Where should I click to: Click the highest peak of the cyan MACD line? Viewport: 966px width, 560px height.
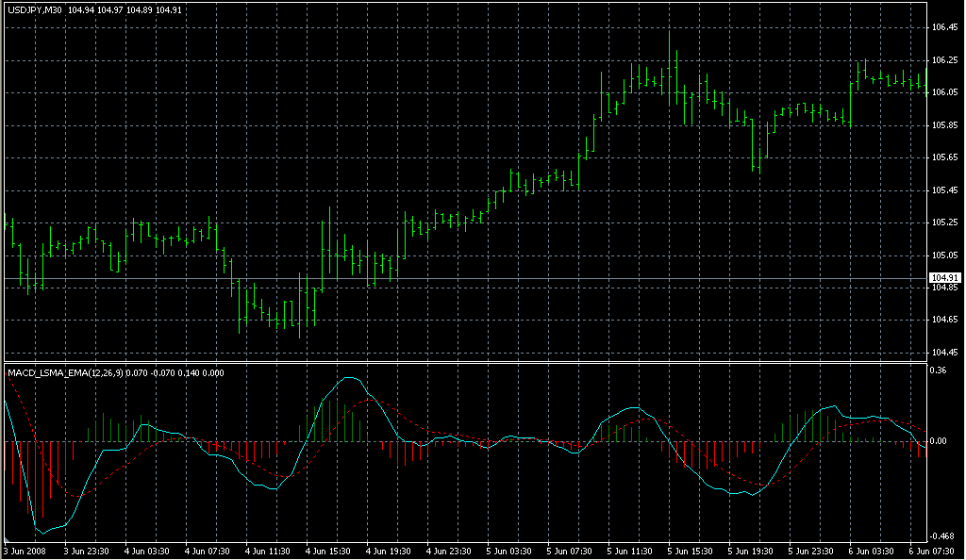352,377
